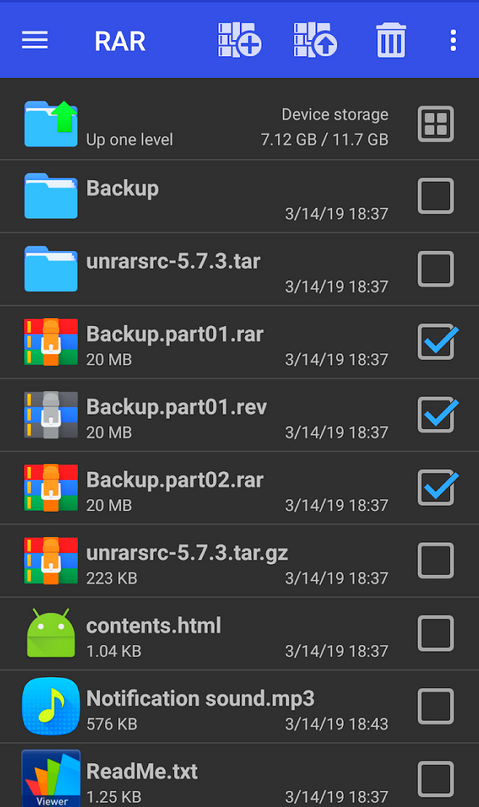Delete selected files with trash icon
The height and width of the screenshot is (807, 479).
pyautogui.click(x=391, y=40)
